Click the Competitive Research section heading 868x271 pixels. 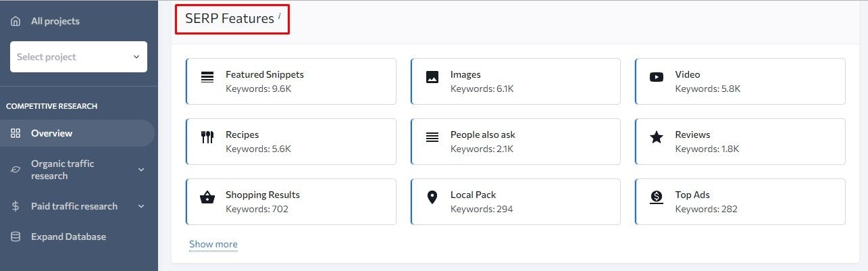[x=51, y=106]
